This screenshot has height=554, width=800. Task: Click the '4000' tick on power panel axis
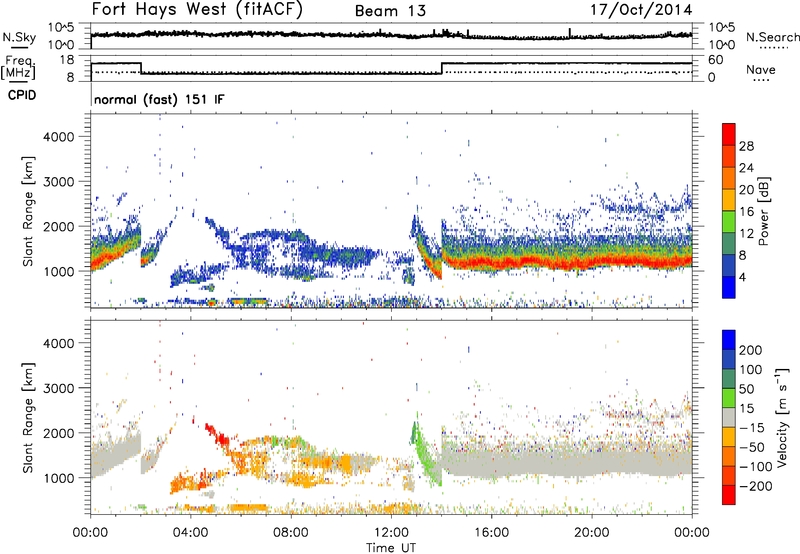pos(59,137)
